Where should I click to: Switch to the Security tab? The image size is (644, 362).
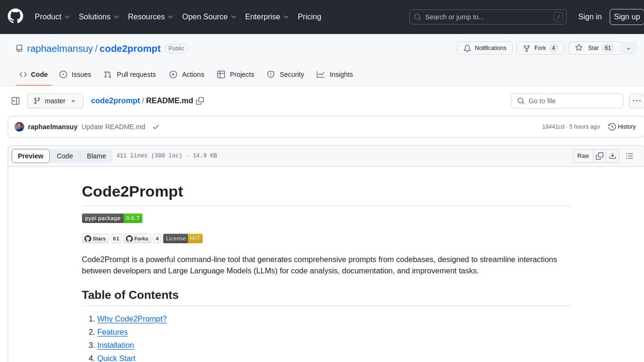pos(286,74)
